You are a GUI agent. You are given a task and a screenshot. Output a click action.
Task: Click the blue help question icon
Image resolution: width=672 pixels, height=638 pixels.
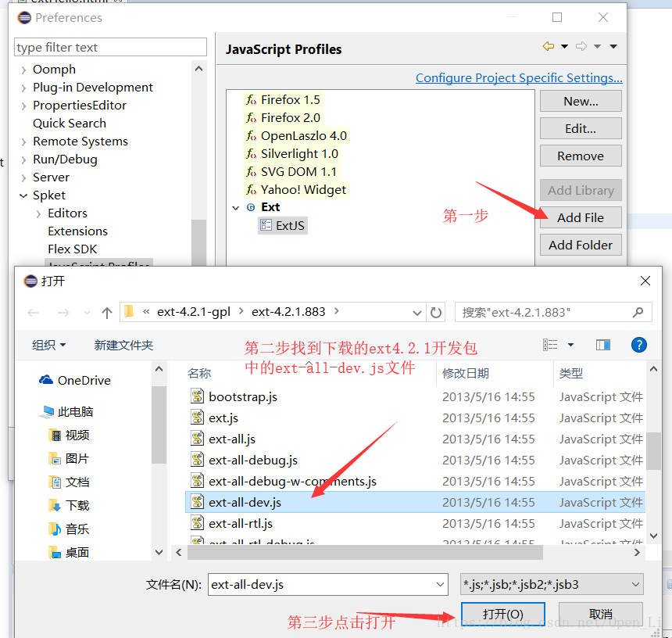638,345
